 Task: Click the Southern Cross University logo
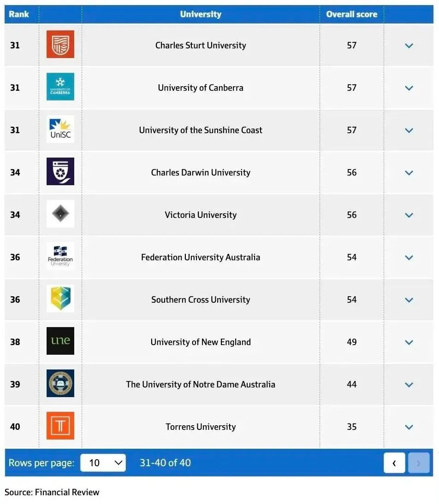[x=60, y=299]
